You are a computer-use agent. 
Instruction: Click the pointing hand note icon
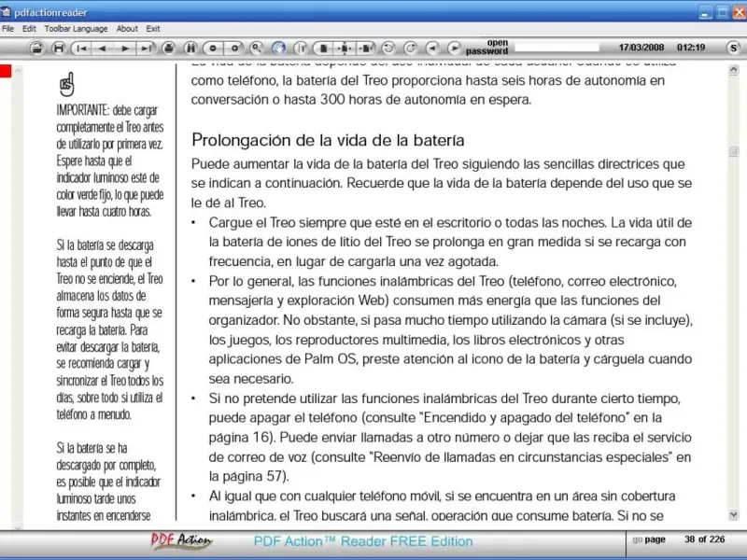point(67,84)
